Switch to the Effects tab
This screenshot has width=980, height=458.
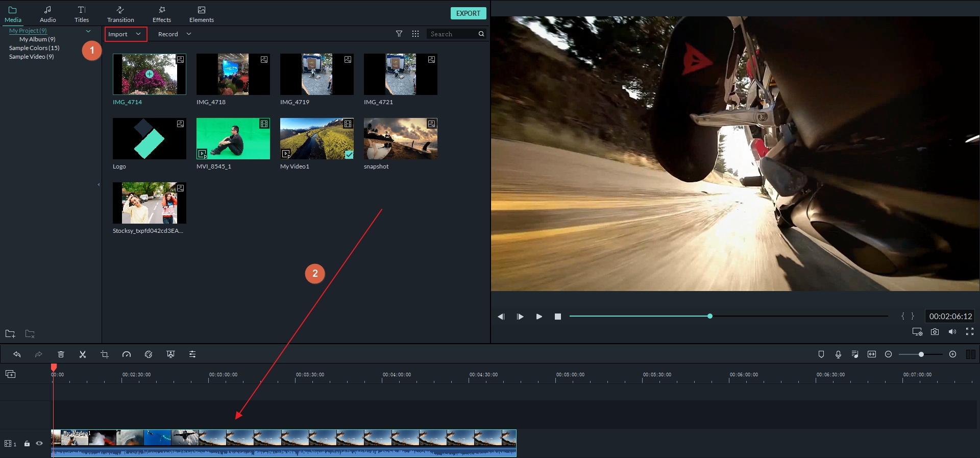point(162,14)
